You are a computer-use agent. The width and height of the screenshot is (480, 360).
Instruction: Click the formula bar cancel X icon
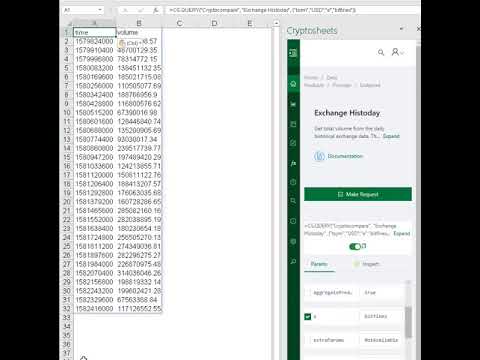[x=125, y=10]
